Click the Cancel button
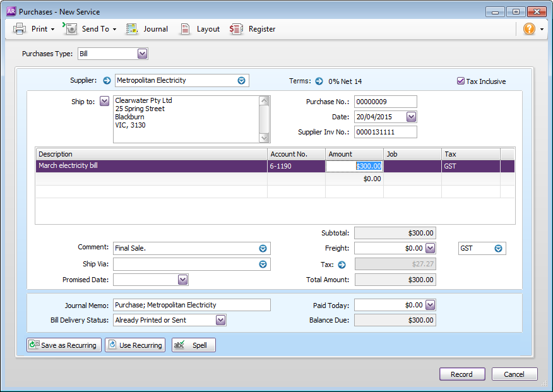The width and height of the screenshot is (553, 392). (514, 374)
